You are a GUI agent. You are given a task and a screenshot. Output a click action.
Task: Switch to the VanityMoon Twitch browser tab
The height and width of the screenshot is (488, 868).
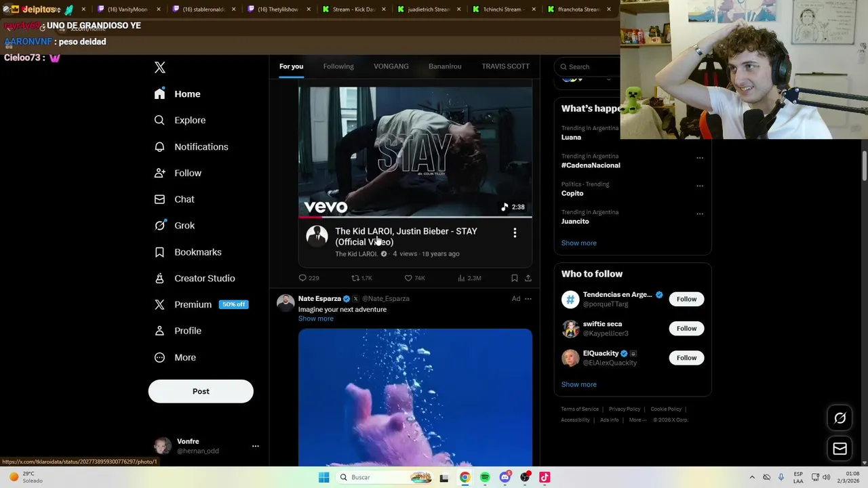(127, 9)
